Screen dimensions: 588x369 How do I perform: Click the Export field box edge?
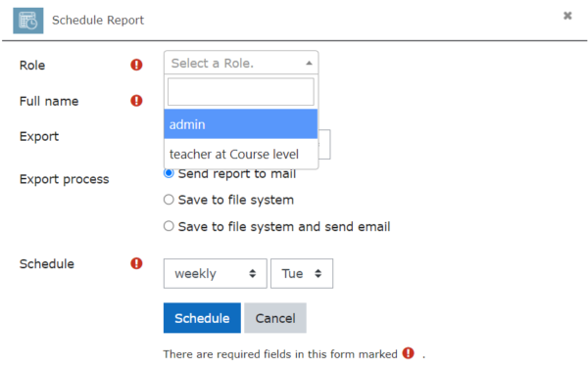point(324,144)
